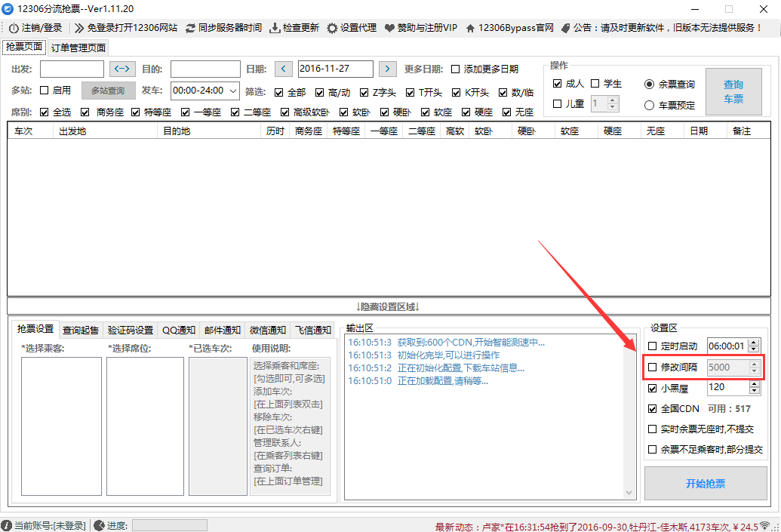Click the 进度 progress bar
The width and height of the screenshot is (781, 532).
click(x=169, y=525)
